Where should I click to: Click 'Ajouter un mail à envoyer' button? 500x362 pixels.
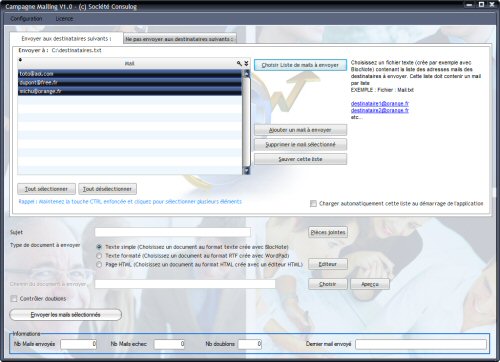point(300,130)
